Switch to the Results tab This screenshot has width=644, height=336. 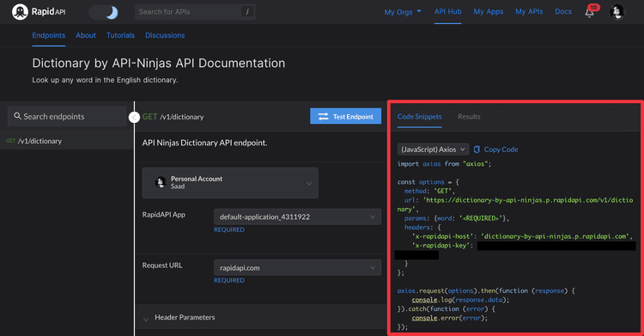click(x=469, y=117)
